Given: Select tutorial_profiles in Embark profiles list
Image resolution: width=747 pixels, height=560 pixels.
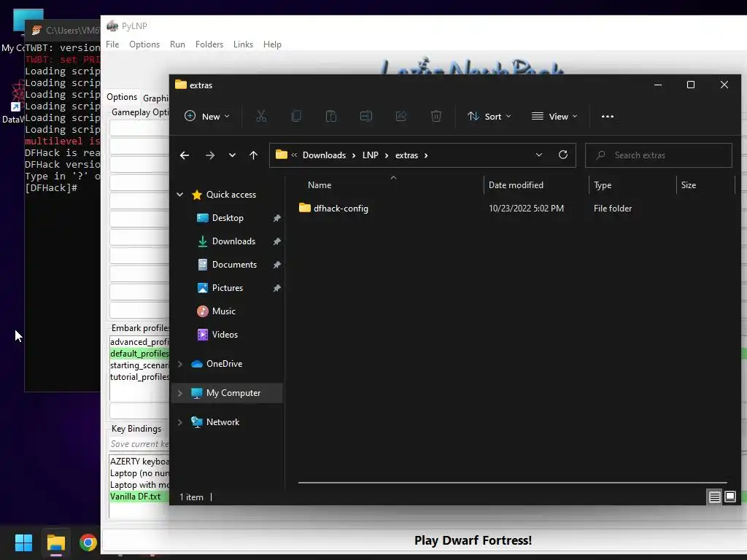Looking at the screenshot, I should click(x=139, y=377).
